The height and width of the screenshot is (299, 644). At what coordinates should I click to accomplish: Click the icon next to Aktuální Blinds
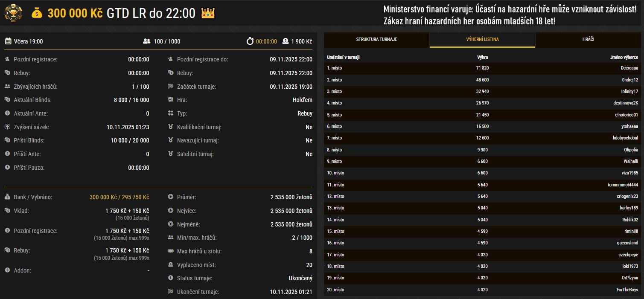coord(7,100)
